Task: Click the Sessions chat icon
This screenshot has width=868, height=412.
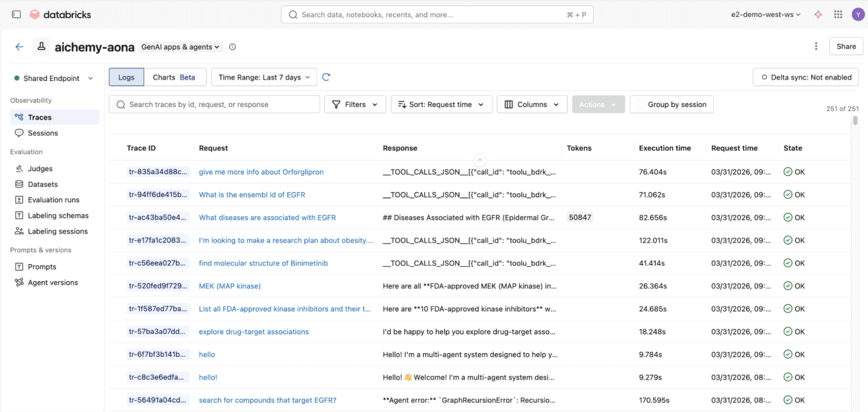Action: 19,133
